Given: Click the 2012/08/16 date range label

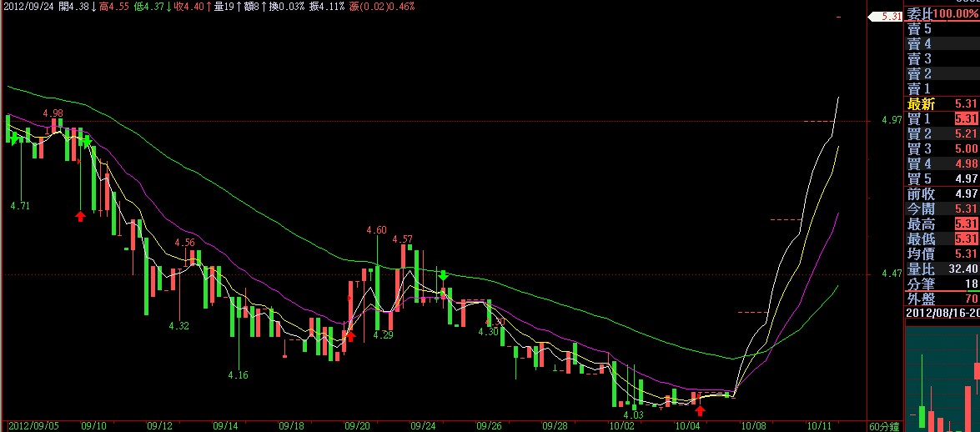Looking at the screenshot, I should (x=942, y=313).
